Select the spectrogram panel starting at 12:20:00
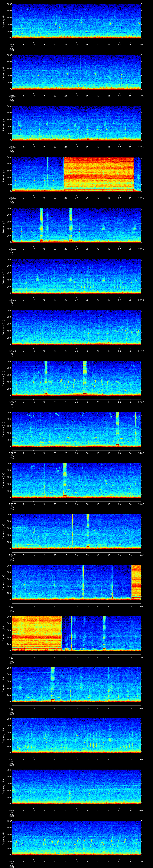This screenshot has height=868, width=153. (x=76, y=327)
